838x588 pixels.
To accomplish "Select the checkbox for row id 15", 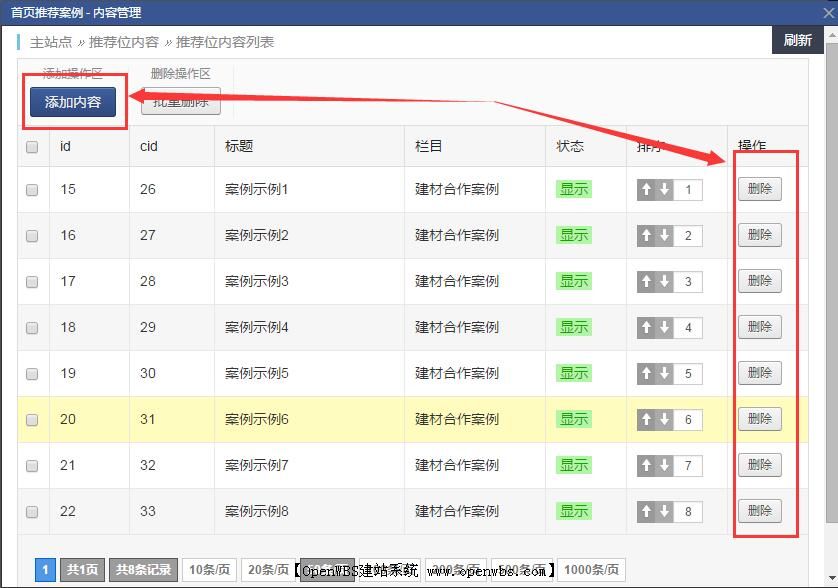I will pyautogui.click(x=32, y=189).
